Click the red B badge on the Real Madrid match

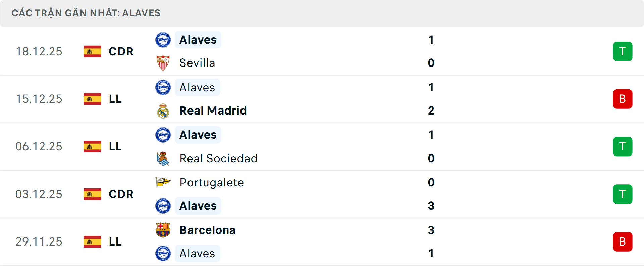point(623,99)
